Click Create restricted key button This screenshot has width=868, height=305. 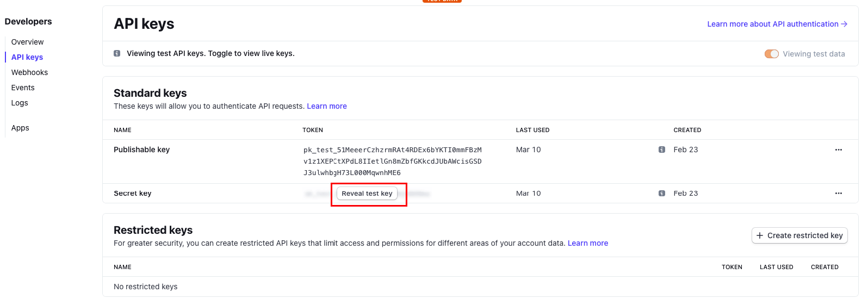tap(799, 235)
